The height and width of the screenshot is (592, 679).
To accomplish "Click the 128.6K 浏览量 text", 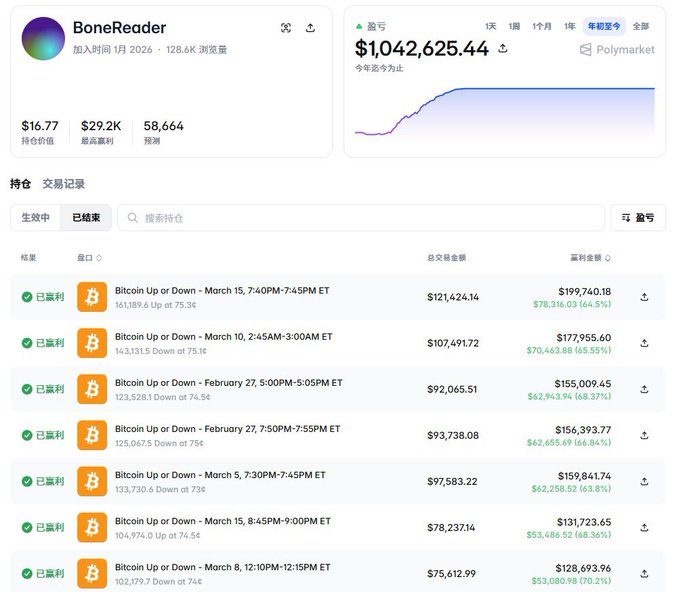I will pos(197,50).
